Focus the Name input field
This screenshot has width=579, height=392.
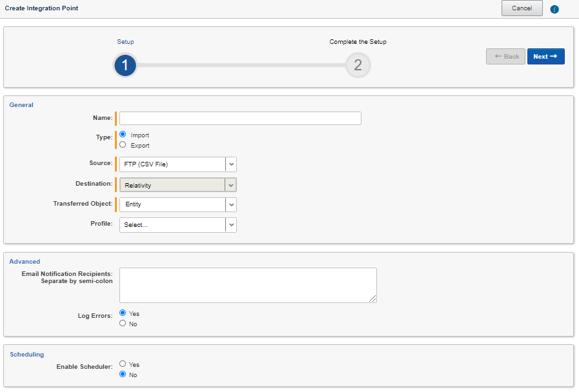click(x=240, y=118)
